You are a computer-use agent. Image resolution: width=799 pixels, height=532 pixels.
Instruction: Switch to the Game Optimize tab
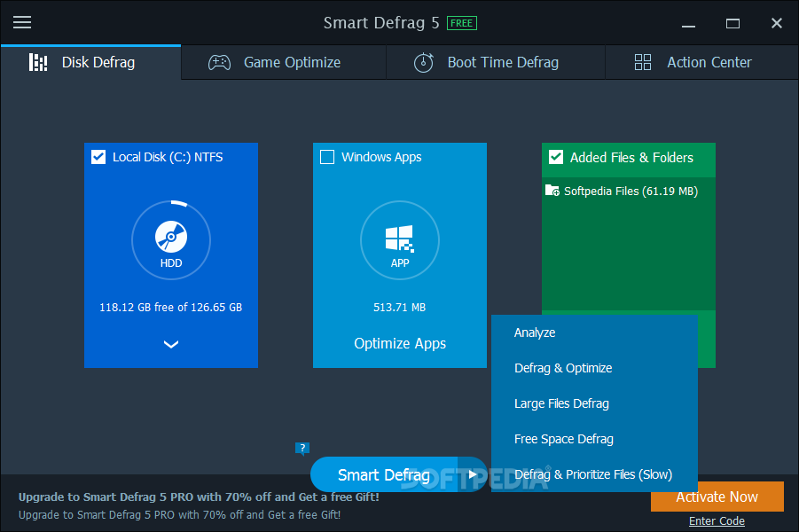click(284, 62)
